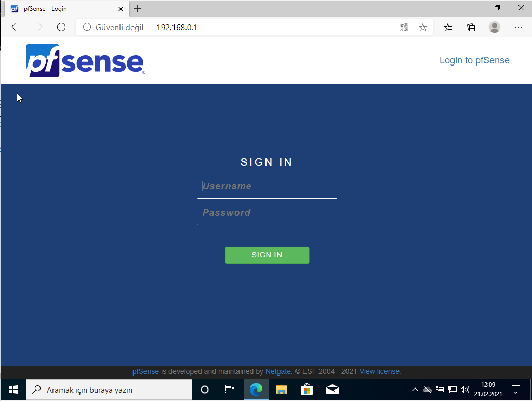
Task: Open the Collections icon in the toolbar
Action: click(x=471, y=27)
